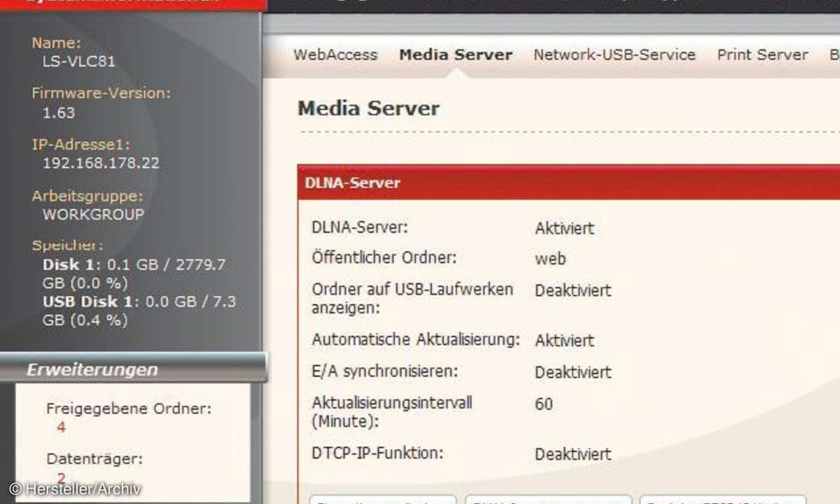The height and width of the screenshot is (504, 840).
Task: Click the Automatische Aktualisierung label
Action: (x=416, y=340)
